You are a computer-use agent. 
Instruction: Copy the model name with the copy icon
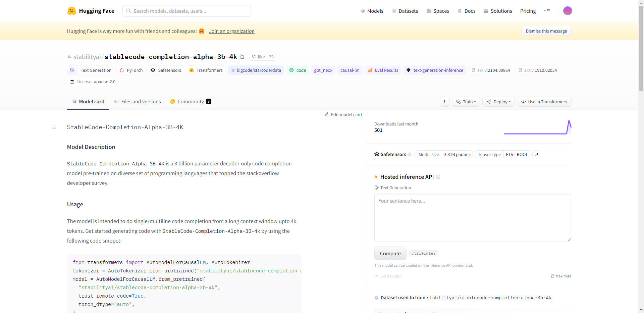(242, 57)
